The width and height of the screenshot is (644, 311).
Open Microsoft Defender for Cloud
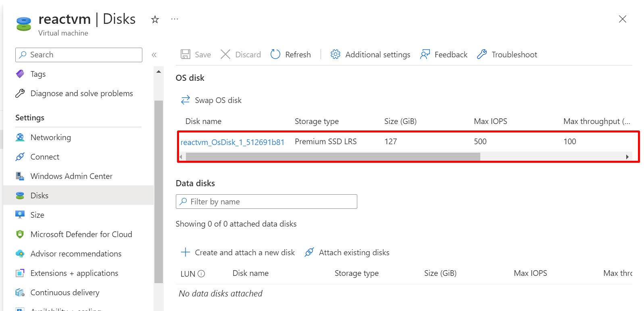81,234
